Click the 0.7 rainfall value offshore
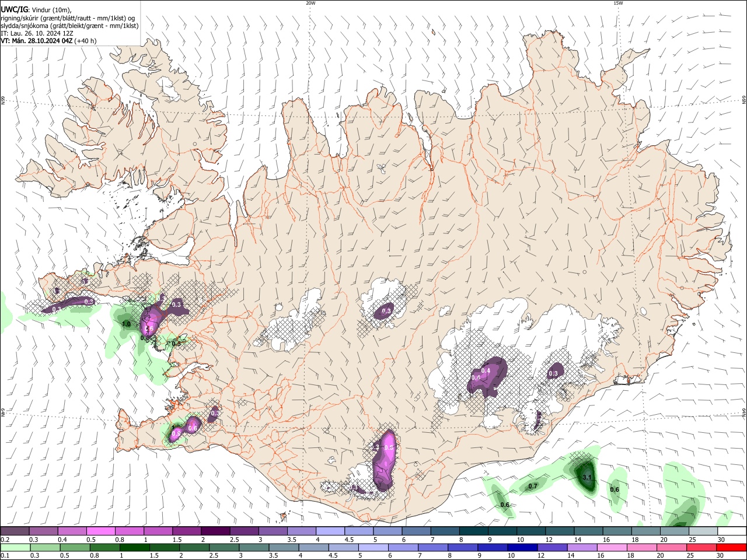This screenshot has height=560, width=747. click(533, 486)
